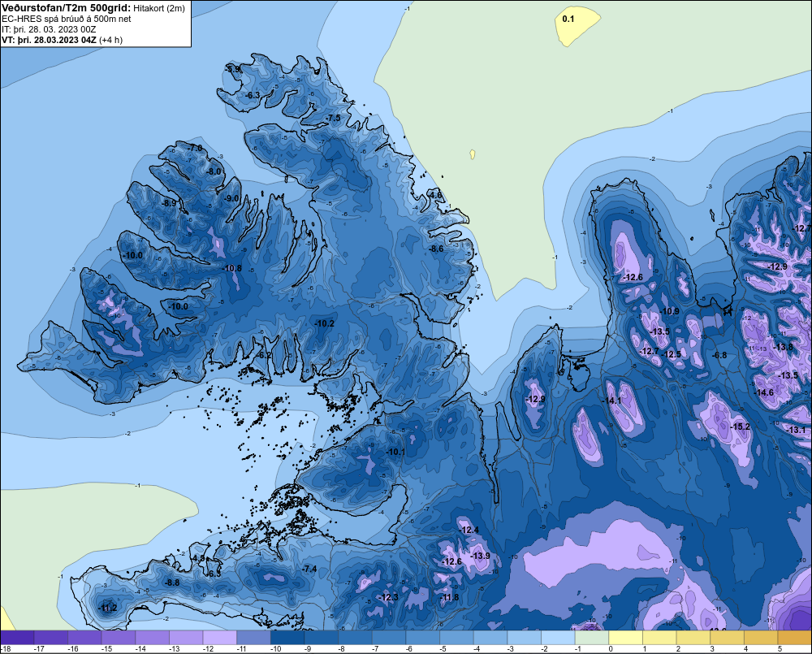Screen dimensions: 812x654
Task: Click legend swatch between -6 and -5
Action: tap(422, 638)
